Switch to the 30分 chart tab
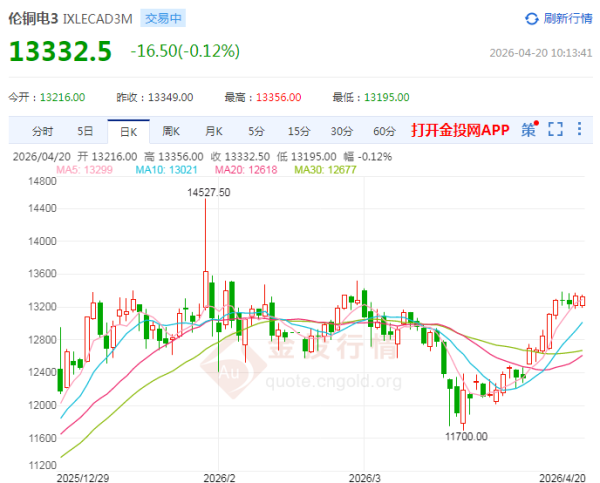 (342, 131)
